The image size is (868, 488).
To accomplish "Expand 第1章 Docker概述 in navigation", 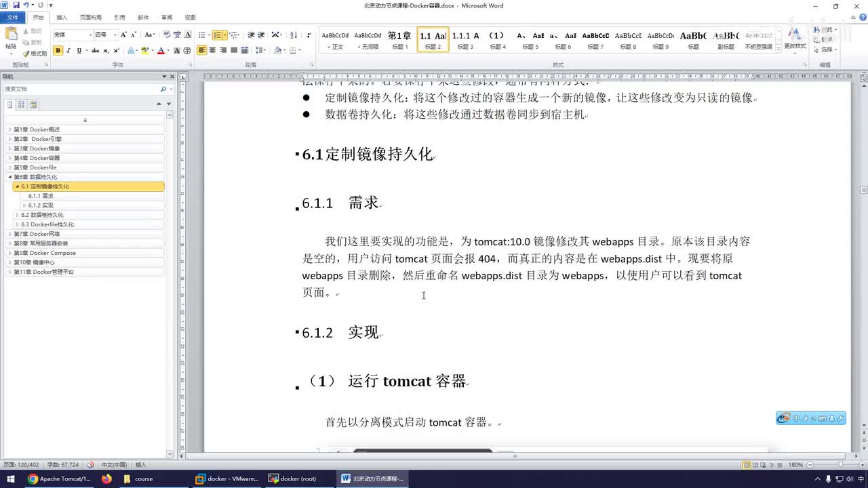I will coord(9,129).
